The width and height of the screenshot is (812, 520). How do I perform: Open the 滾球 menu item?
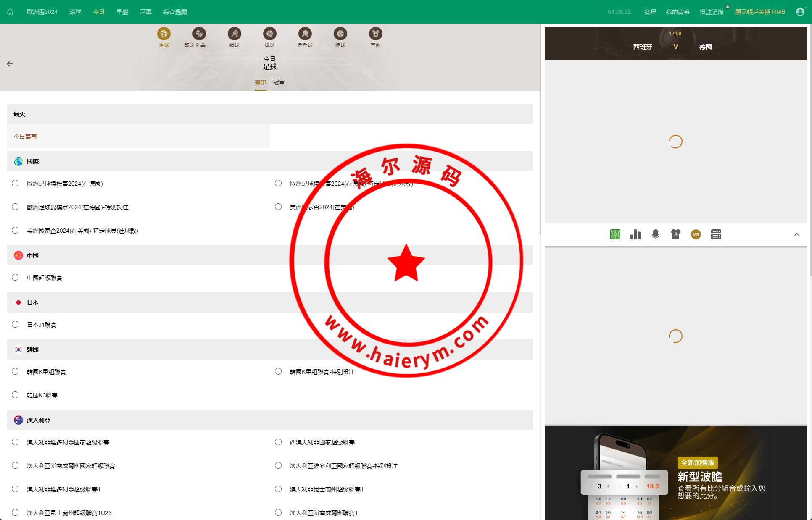click(x=75, y=12)
